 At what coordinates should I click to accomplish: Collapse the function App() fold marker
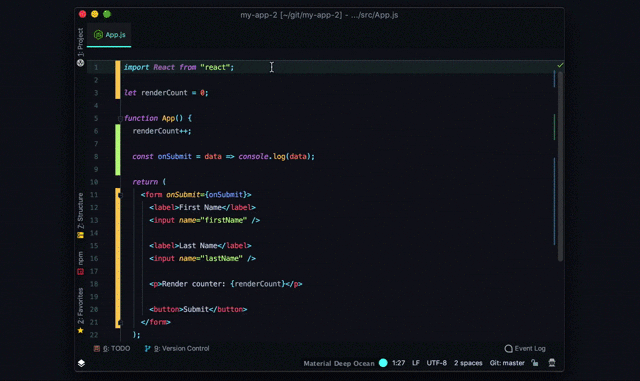tap(120, 118)
